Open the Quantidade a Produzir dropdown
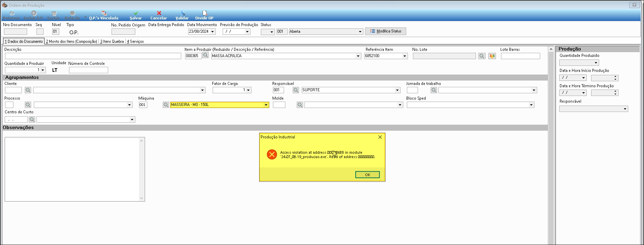The image size is (644, 245). (x=43, y=70)
